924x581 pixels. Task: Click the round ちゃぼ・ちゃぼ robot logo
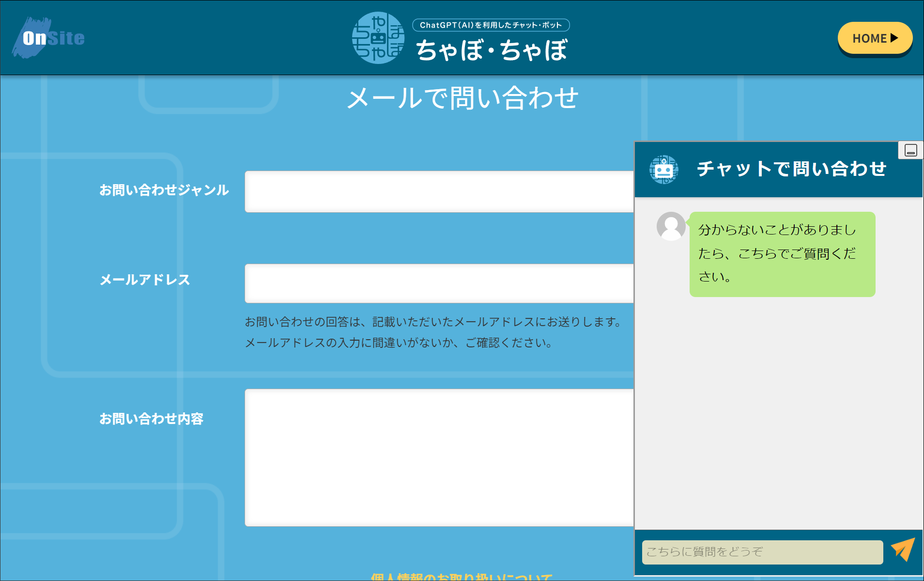coord(378,38)
